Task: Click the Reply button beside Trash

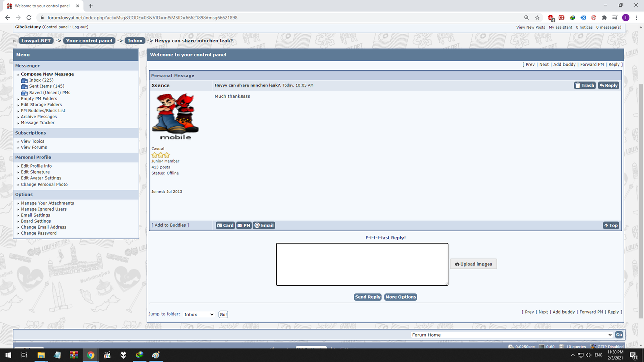Action: coord(608,85)
